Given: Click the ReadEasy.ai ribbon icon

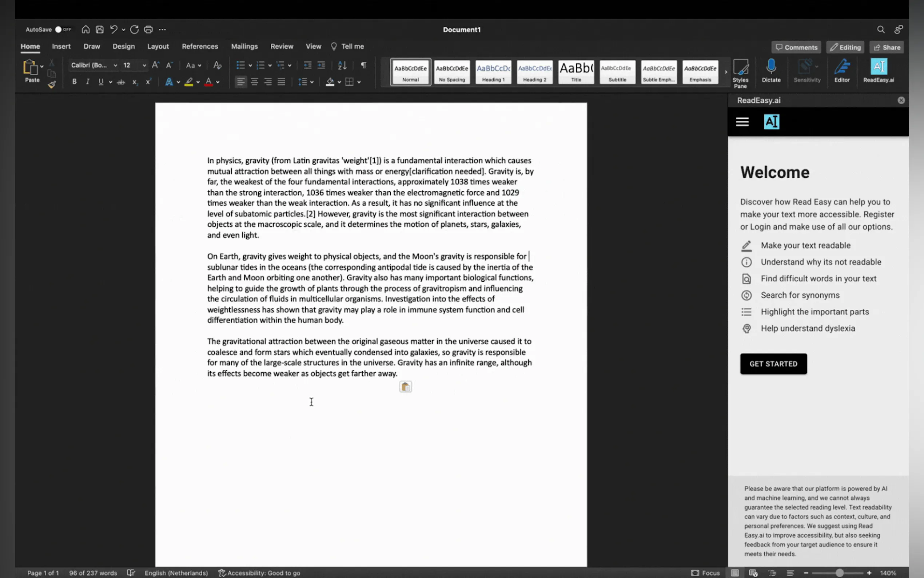Looking at the screenshot, I should 878,67.
